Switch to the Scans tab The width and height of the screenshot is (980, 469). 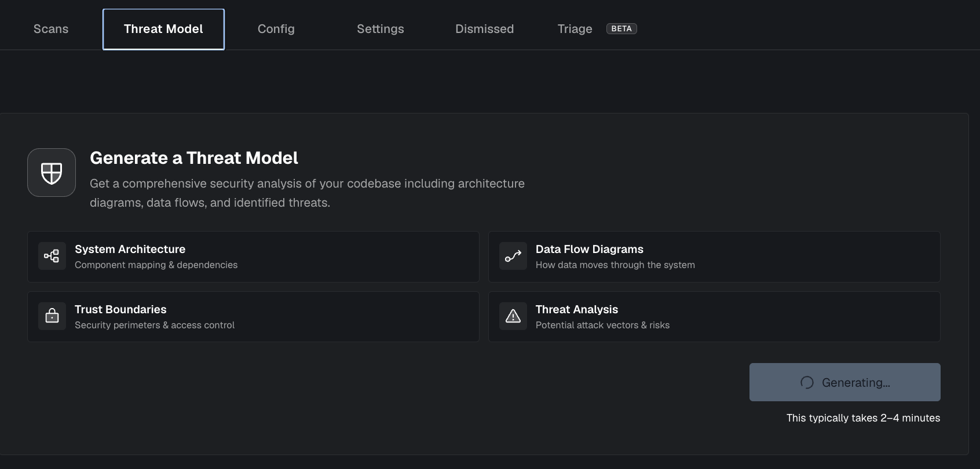tap(51, 29)
